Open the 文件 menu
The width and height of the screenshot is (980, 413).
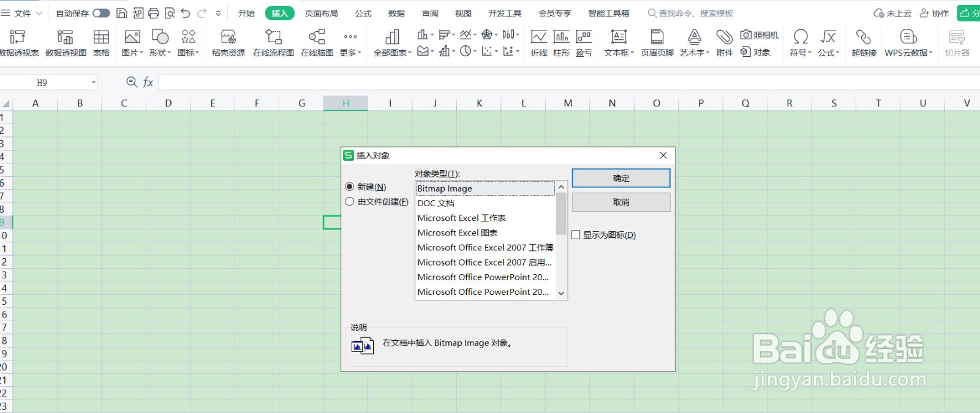[x=21, y=13]
